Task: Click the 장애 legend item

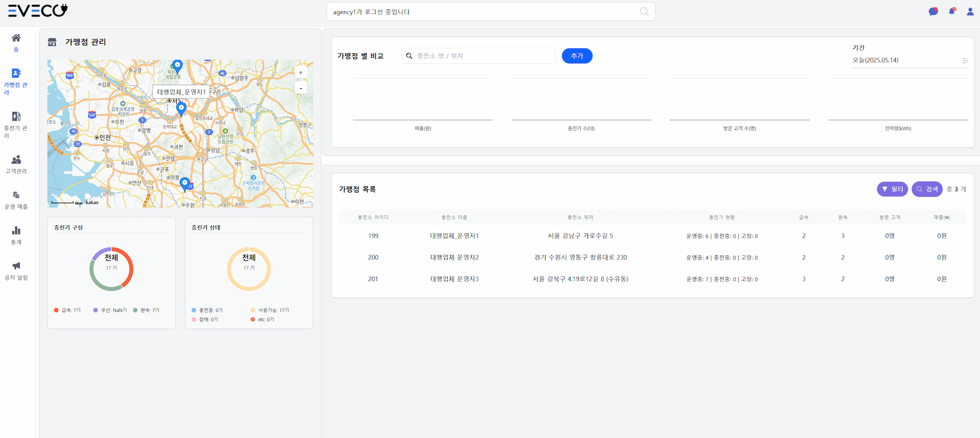Action: (x=205, y=319)
